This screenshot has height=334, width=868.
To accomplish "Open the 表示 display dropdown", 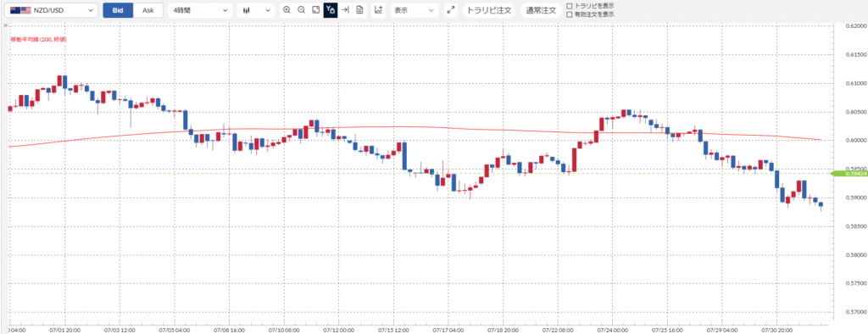I will (x=415, y=10).
